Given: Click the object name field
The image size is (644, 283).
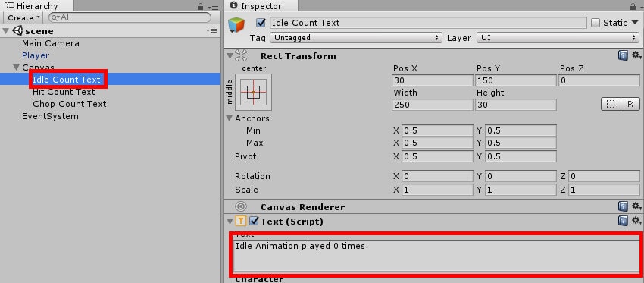Looking at the screenshot, I should coord(428,23).
